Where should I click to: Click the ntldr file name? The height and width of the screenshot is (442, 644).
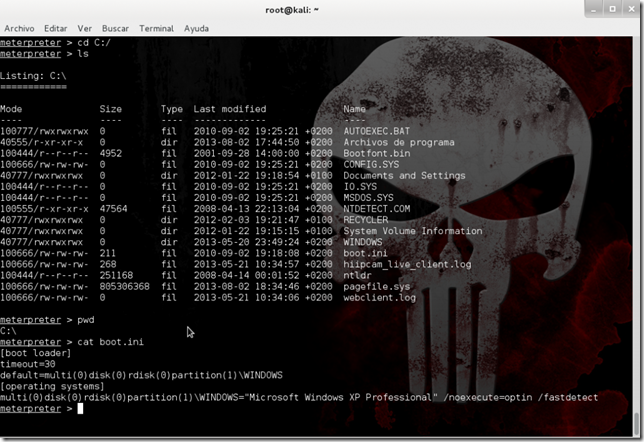click(357, 275)
